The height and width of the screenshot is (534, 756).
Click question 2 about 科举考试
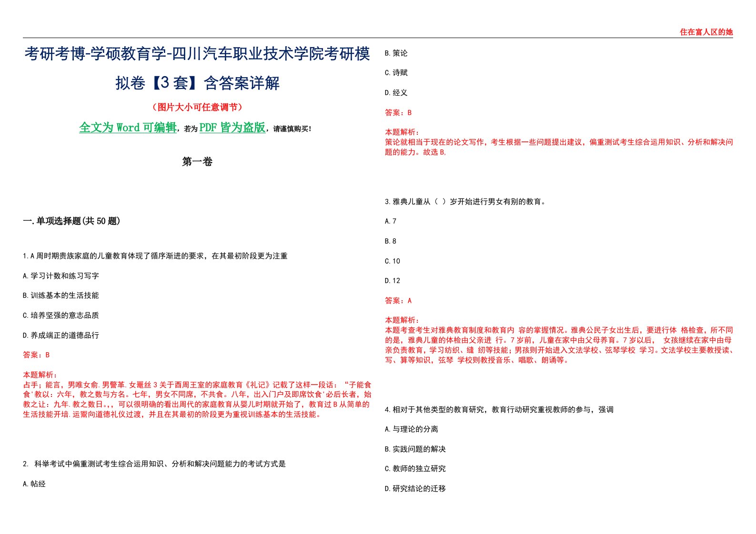point(154,464)
